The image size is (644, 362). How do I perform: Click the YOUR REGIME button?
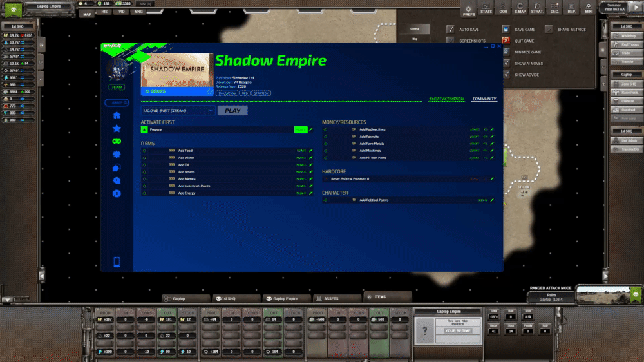click(458, 331)
